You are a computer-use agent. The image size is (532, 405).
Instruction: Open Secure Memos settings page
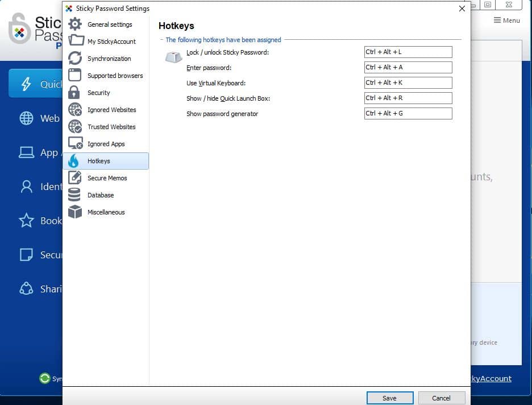click(106, 178)
